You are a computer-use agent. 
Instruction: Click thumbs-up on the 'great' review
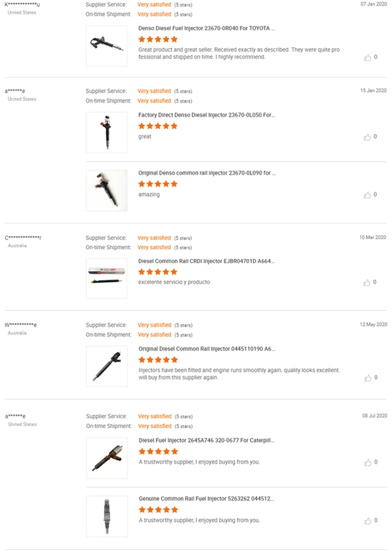click(367, 137)
